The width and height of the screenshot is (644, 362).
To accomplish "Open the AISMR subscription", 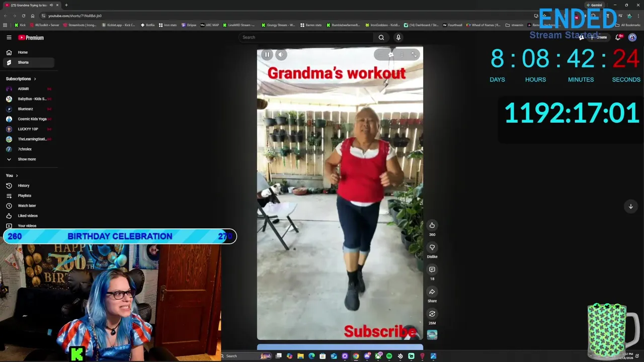I will coord(28,89).
